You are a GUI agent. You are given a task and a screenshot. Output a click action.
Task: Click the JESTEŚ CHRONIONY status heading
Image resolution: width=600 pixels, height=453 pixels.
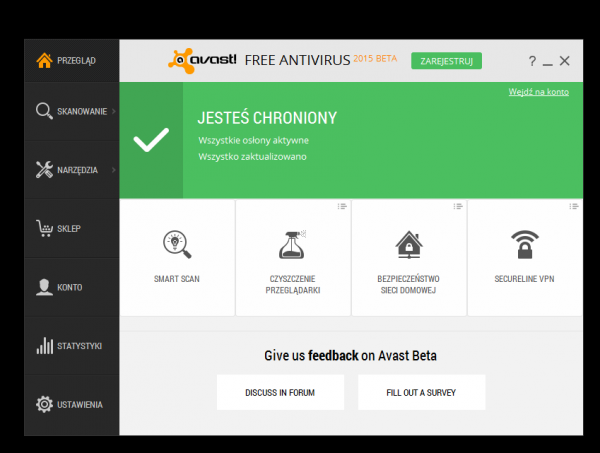[267, 118]
